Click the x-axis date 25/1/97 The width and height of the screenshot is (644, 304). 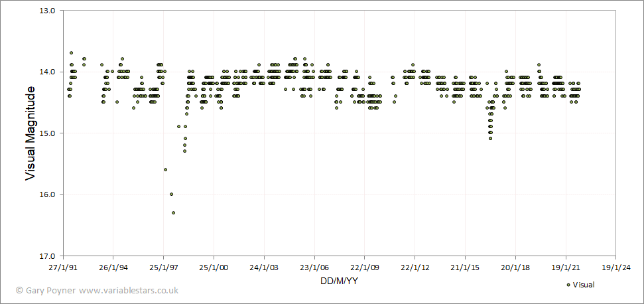pos(164,268)
